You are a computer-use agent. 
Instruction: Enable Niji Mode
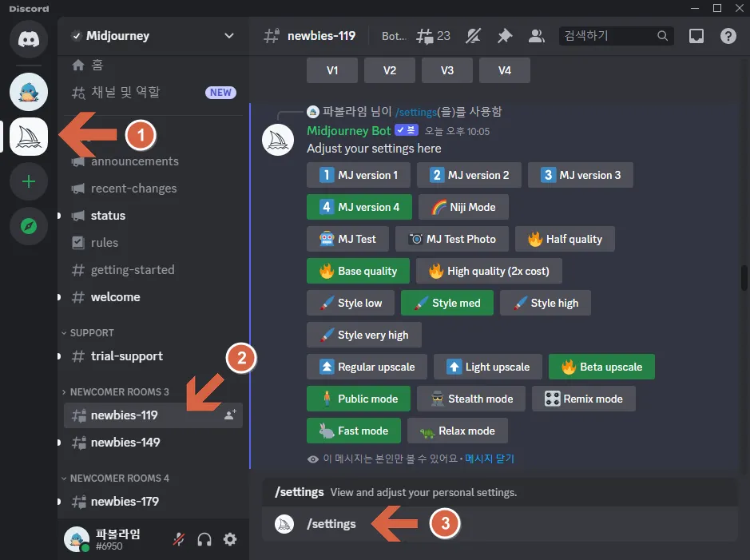coord(463,207)
